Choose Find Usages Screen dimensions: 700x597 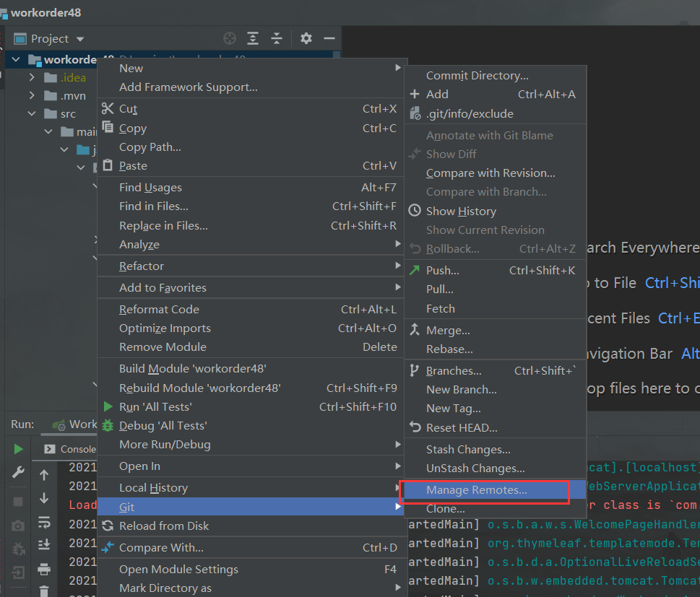coord(251,188)
